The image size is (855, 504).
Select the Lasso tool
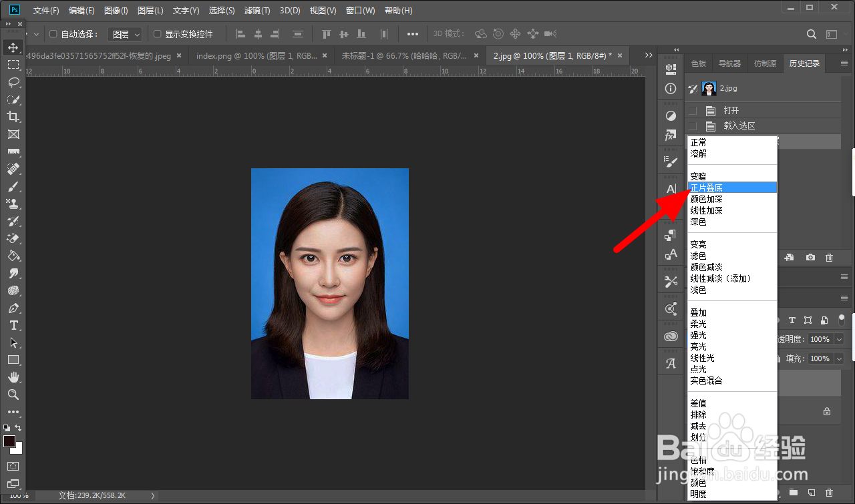(x=13, y=82)
